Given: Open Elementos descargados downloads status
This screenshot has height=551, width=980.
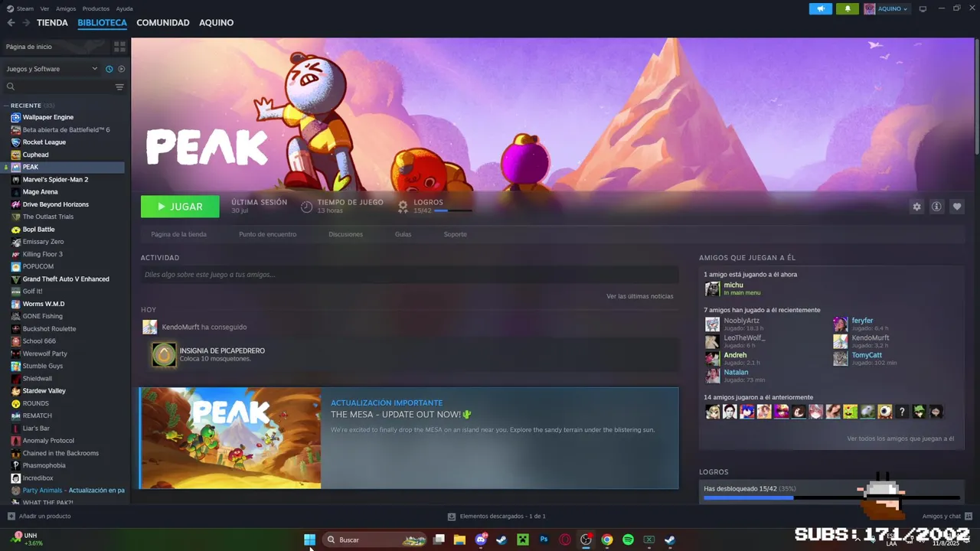Looking at the screenshot, I should [x=497, y=517].
